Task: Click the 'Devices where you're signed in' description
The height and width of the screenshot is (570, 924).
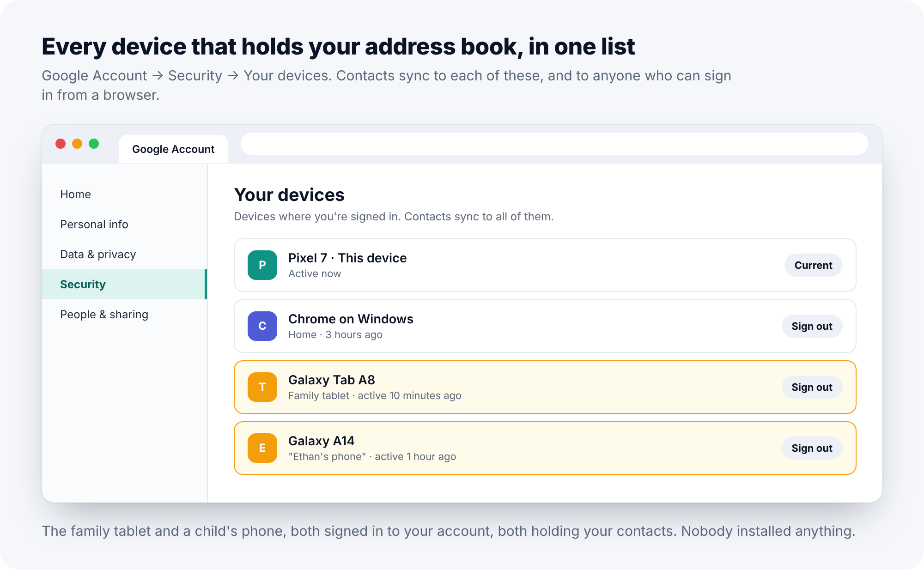Action: coord(394,217)
